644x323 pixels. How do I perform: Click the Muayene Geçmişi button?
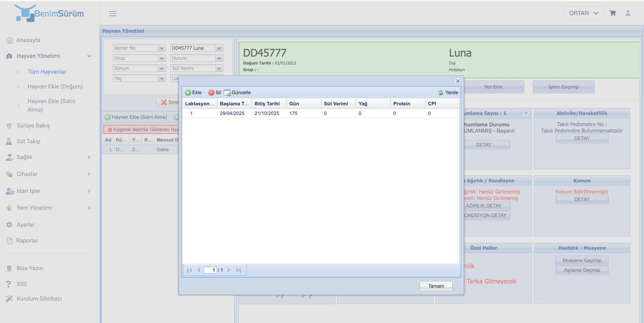click(582, 260)
